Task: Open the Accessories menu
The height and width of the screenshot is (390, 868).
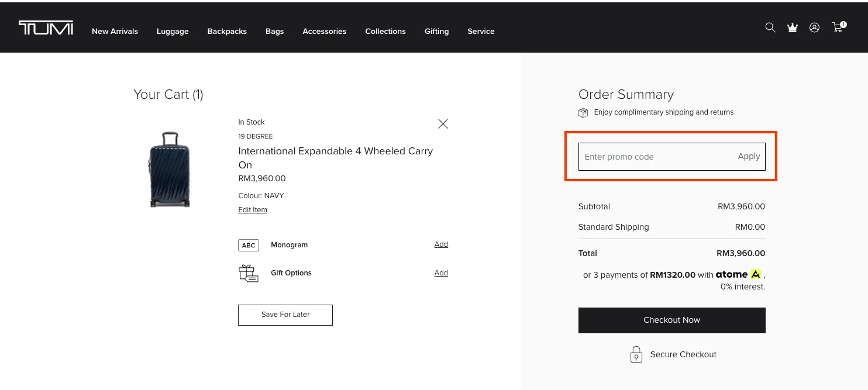Action: click(325, 31)
